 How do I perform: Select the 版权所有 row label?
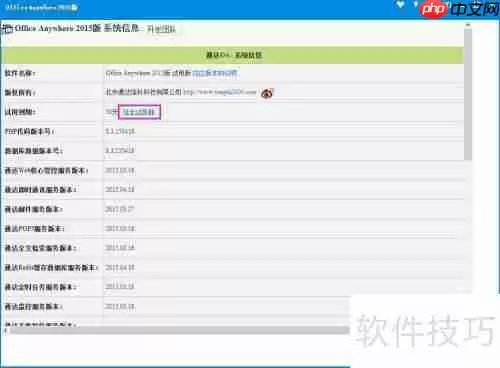(20, 92)
